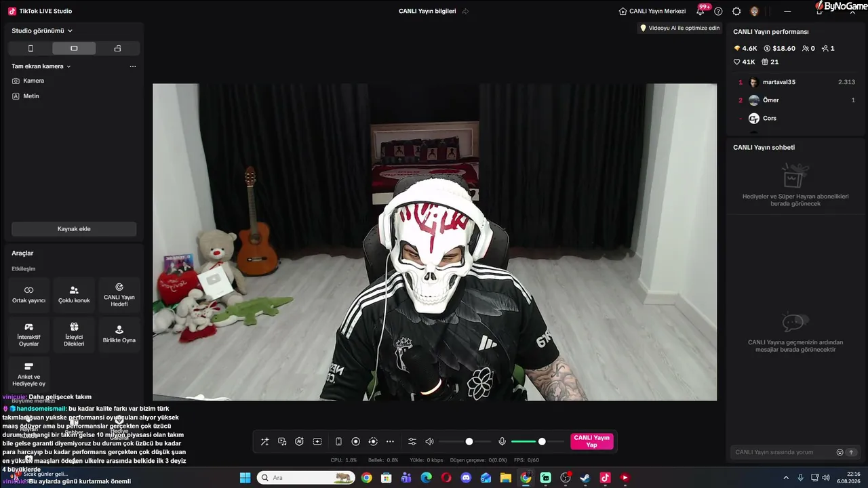Select Cors in the leaderboard
Image resolution: width=868 pixels, height=488 pixels.
coord(797,119)
